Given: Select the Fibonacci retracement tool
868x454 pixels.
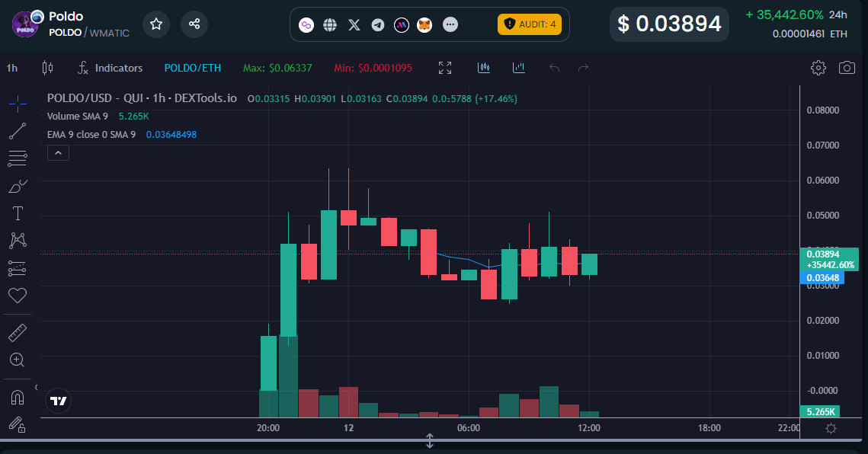Looking at the screenshot, I should click(x=18, y=158).
